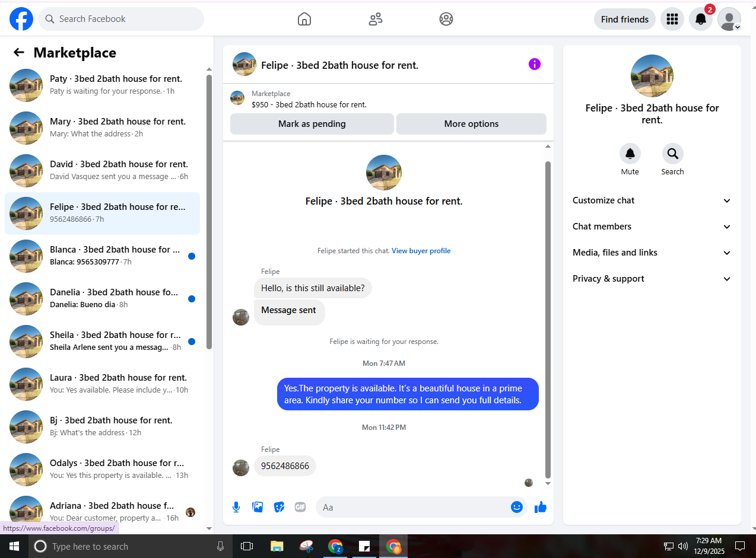Click the Cortana microphone icon
Image resolution: width=756 pixels, height=558 pixels.
click(221, 546)
